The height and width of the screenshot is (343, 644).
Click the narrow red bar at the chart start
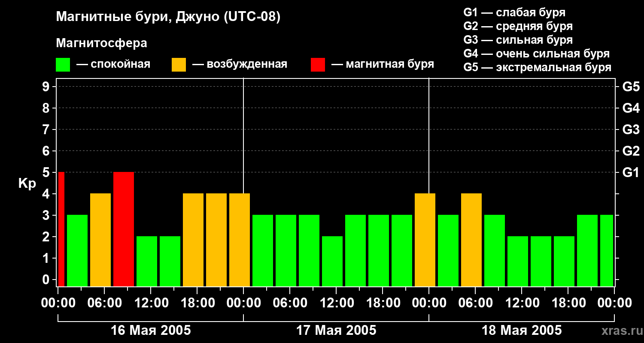[x=61, y=229]
